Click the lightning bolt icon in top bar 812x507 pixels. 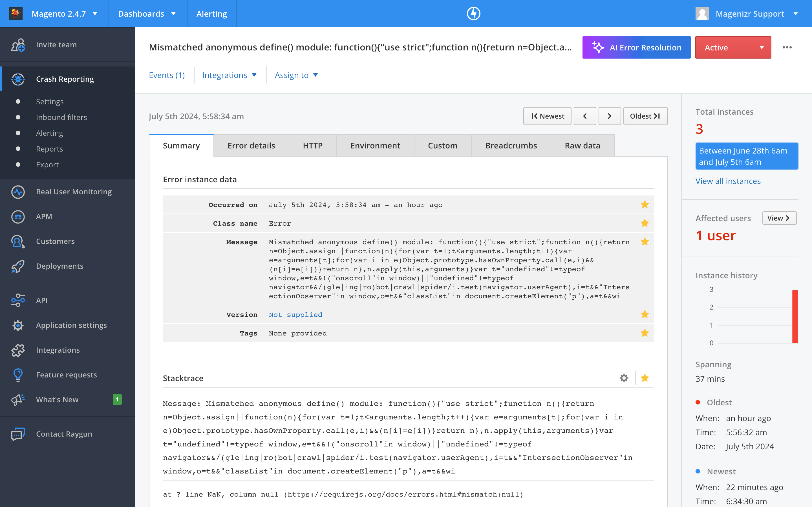click(473, 14)
